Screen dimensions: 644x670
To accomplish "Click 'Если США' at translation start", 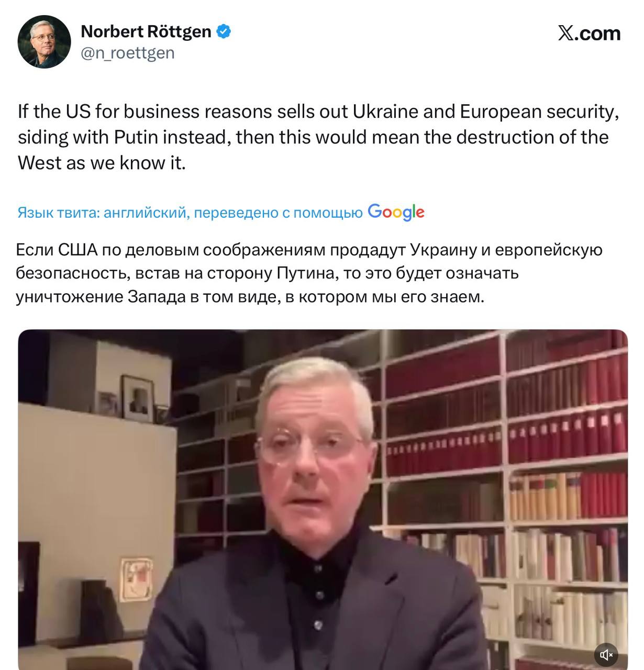I will click(x=57, y=250).
